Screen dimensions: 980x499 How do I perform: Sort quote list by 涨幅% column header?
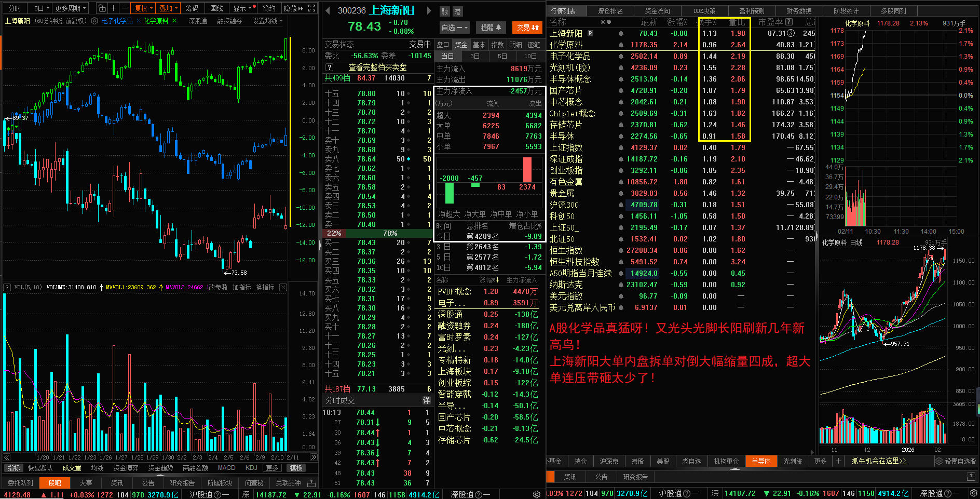point(677,22)
